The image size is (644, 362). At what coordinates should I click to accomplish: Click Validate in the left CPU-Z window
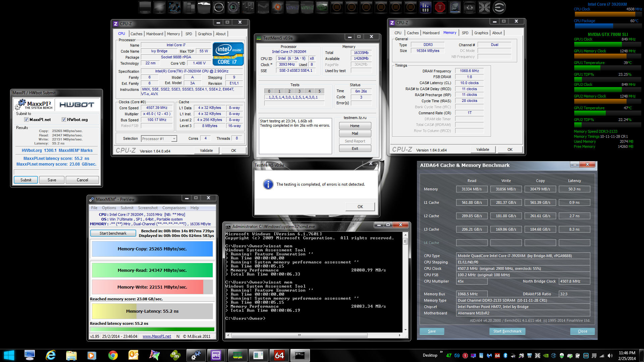pos(206,150)
